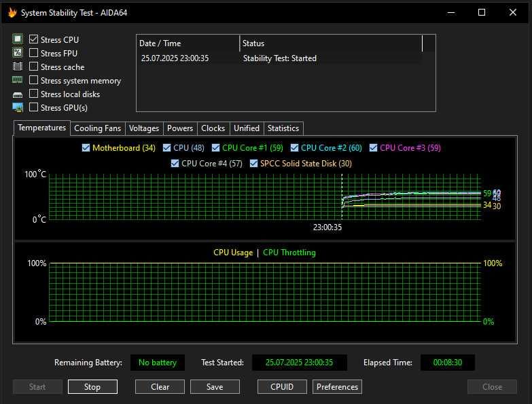The height and width of the screenshot is (404, 532).
Task: Open the Powers tab
Action: point(180,128)
